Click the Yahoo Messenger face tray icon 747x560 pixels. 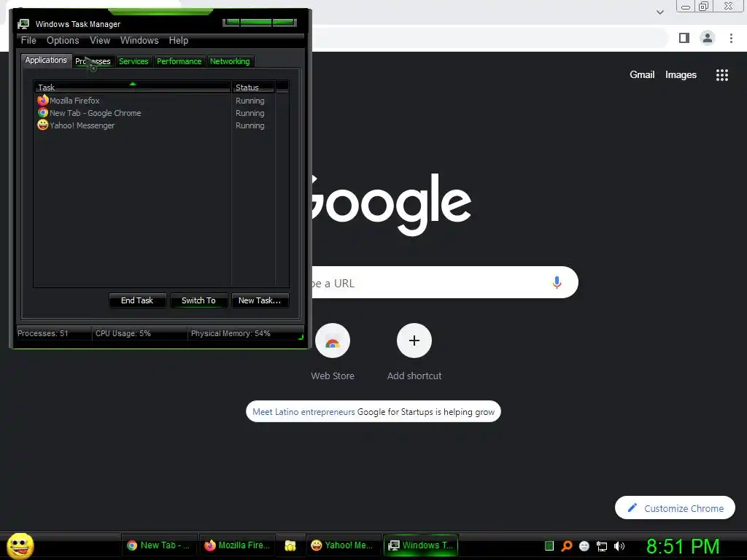[x=584, y=546]
